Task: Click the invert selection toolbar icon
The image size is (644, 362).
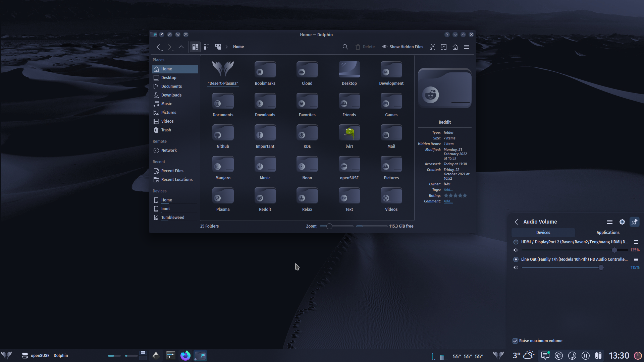Action: click(x=444, y=47)
